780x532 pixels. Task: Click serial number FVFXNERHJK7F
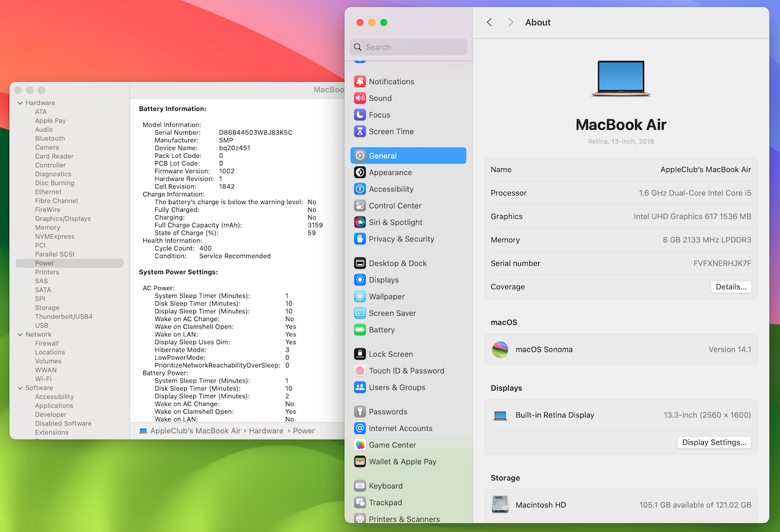pos(722,263)
